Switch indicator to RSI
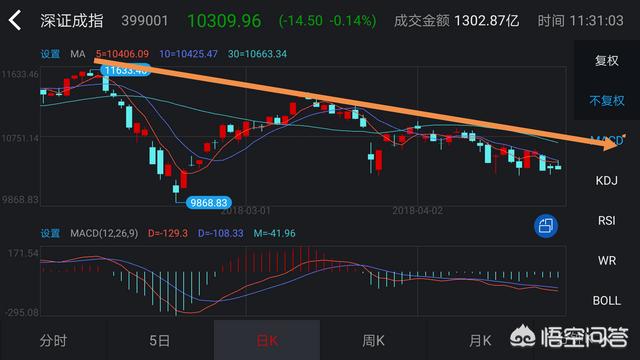The height and width of the screenshot is (360, 640). [x=607, y=220]
